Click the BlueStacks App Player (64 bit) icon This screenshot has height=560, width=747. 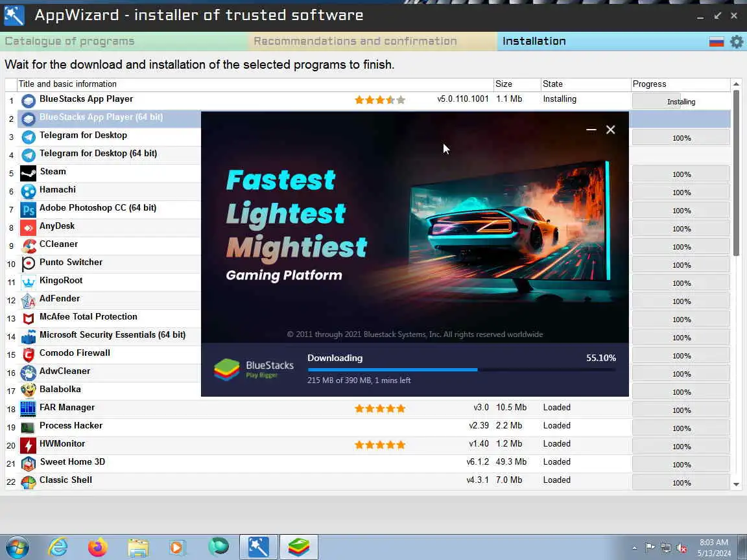pyautogui.click(x=29, y=119)
